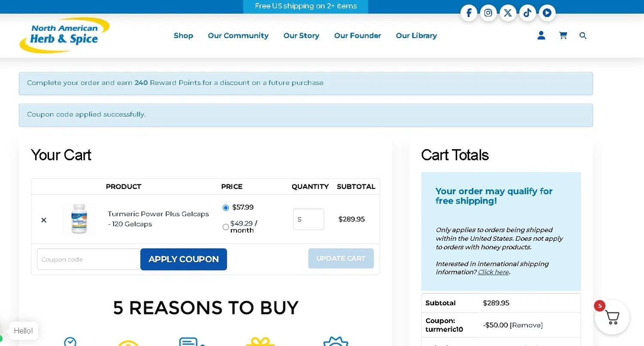Open Our Library menu item
This screenshot has width=644, height=346.
[416, 36]
